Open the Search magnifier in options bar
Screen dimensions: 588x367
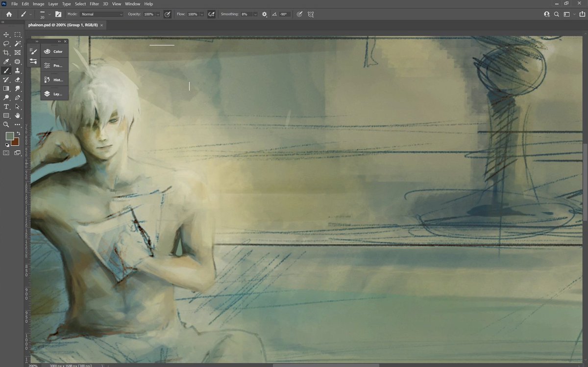tap(557, 14)
